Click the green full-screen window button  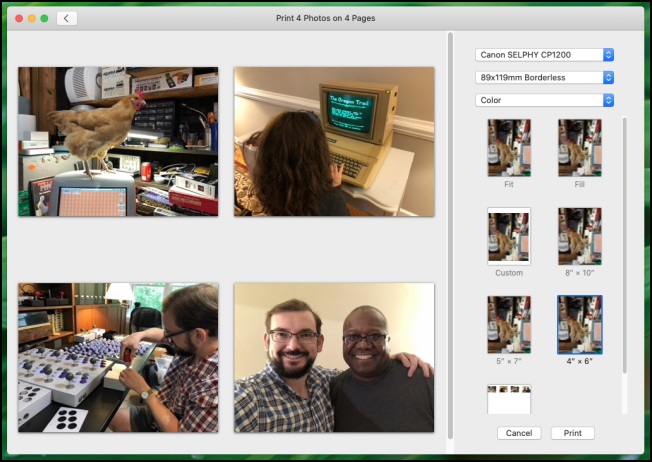44,18
